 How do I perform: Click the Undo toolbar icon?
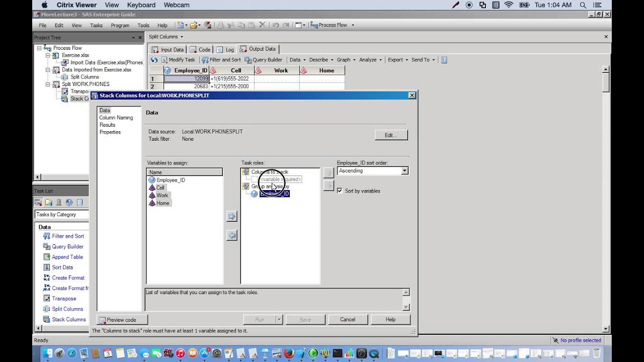[275, 25]
